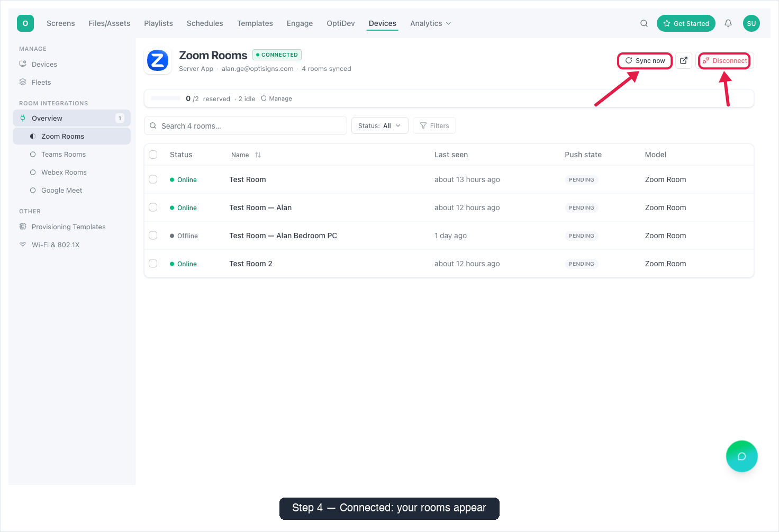
Task: Click the circle icon beside Google Meet
Action: (33, 190)
